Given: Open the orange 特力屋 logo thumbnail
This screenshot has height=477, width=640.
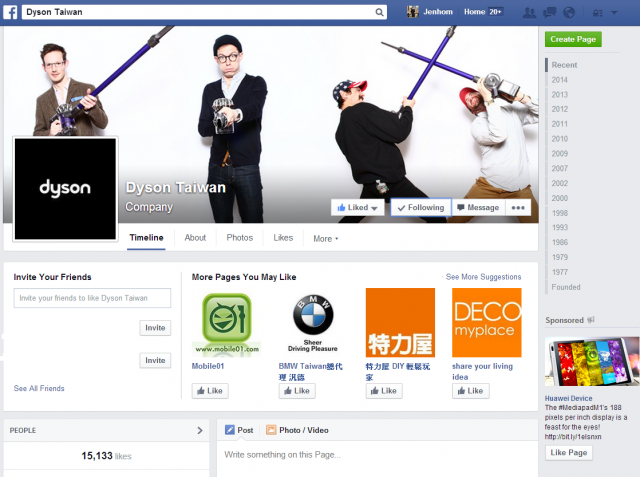Looking at the screenshot, I should (x=400, y=323).
